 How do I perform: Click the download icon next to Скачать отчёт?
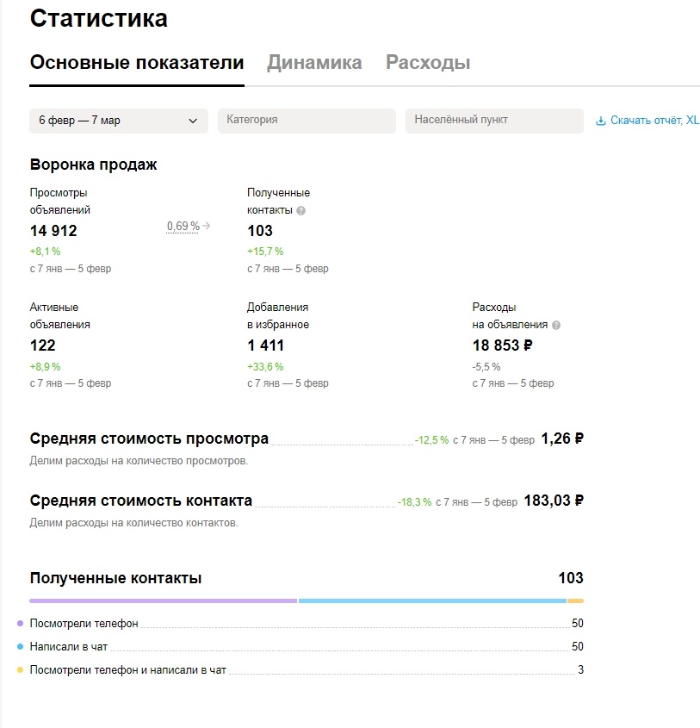click(601, 121)
